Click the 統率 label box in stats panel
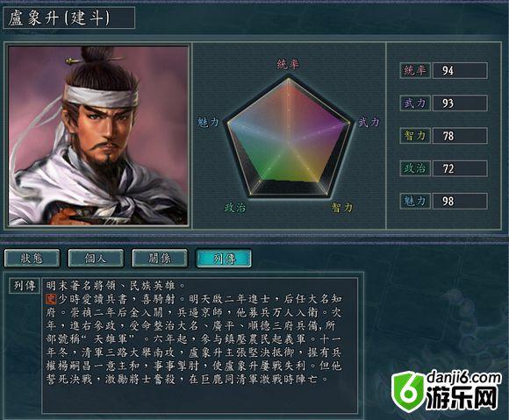This screenshot has height=420, width=509. 415,70
